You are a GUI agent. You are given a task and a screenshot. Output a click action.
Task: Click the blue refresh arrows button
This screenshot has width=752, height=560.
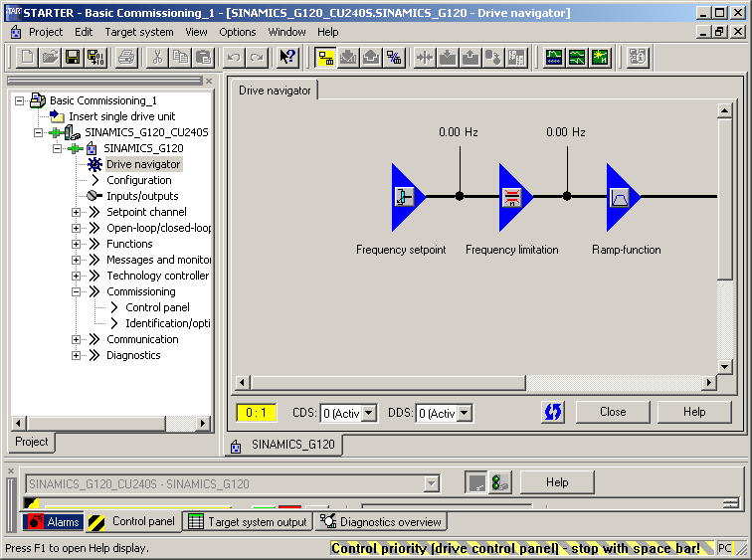[x=553, y=412]
